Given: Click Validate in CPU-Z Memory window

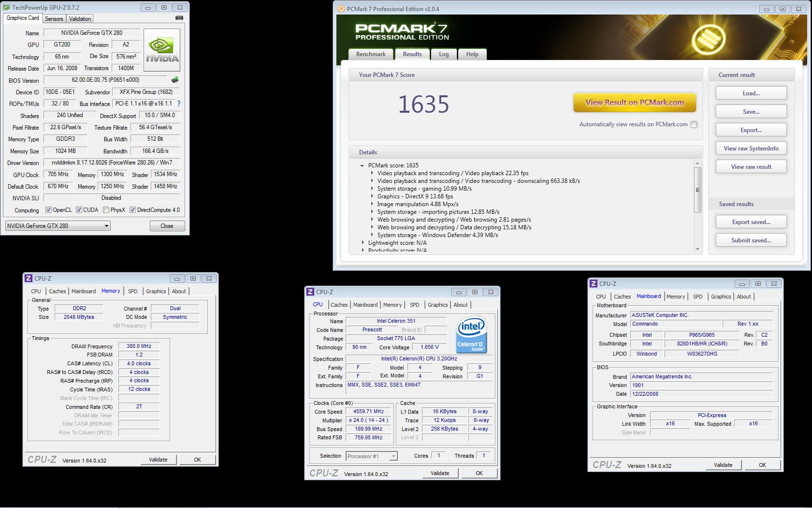Looking at the screenshot, I should (158, 460).
